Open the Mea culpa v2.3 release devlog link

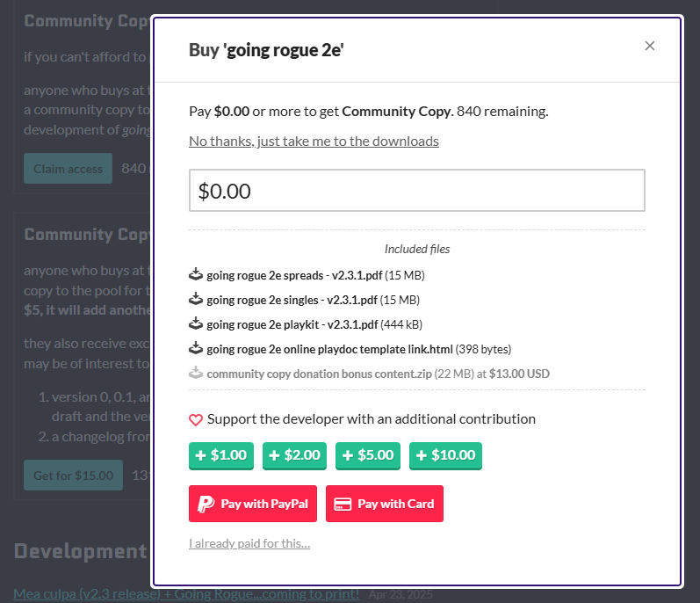186,593
